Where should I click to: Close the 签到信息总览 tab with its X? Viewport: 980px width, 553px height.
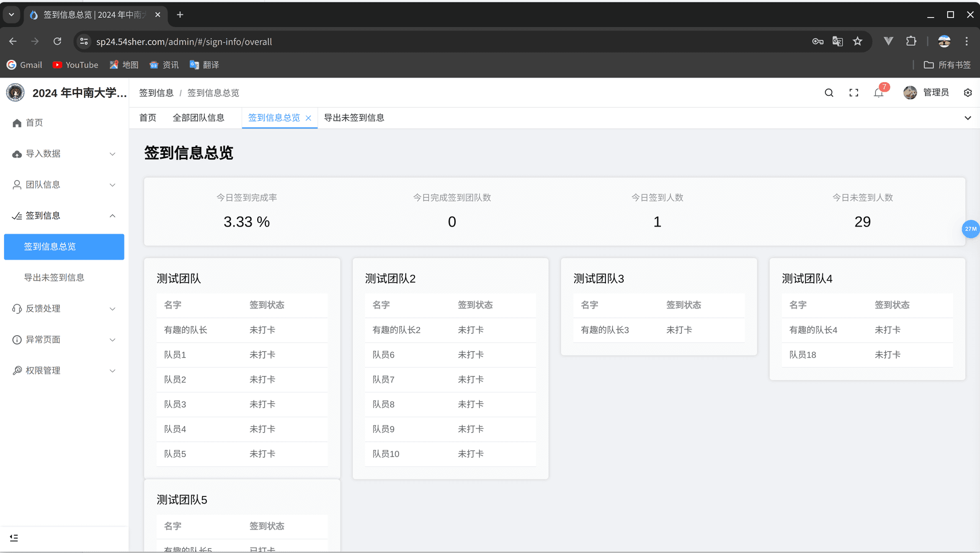308,118
